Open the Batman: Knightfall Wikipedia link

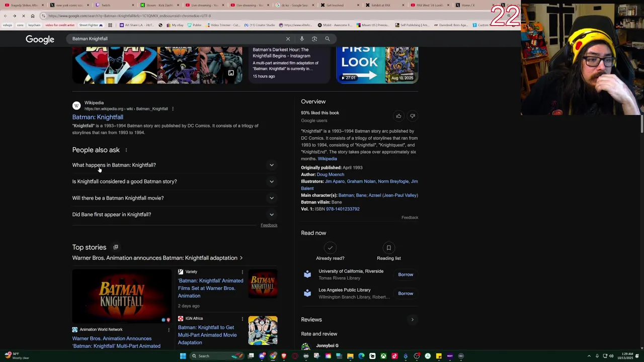pyautogui.click(x=98, y=117)
